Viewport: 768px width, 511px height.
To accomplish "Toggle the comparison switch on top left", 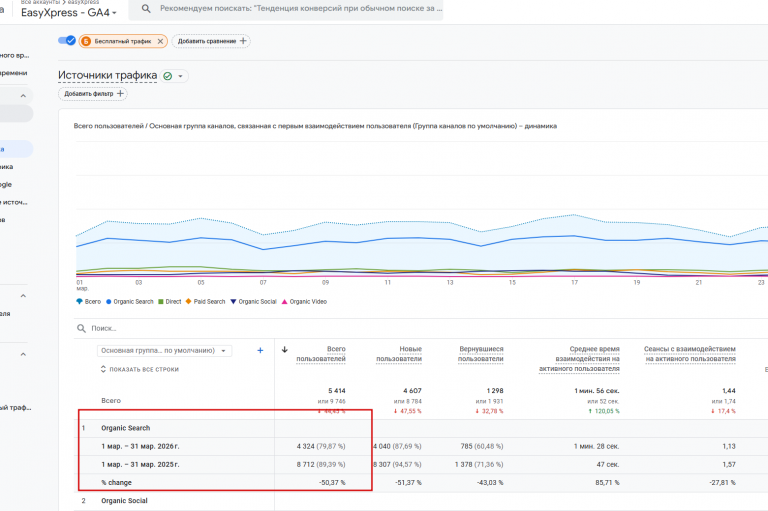I will pos(67,41).
